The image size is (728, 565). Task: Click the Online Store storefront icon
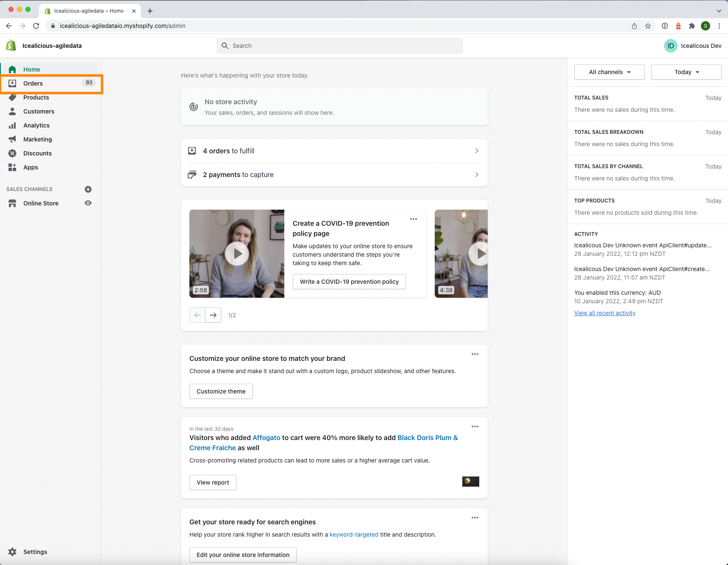click(x=12, y=203)
